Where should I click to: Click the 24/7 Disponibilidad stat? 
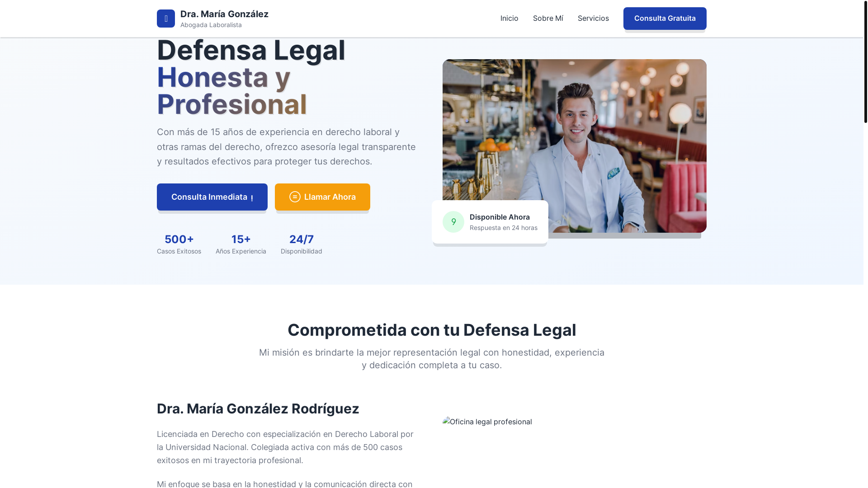(302, 244)
